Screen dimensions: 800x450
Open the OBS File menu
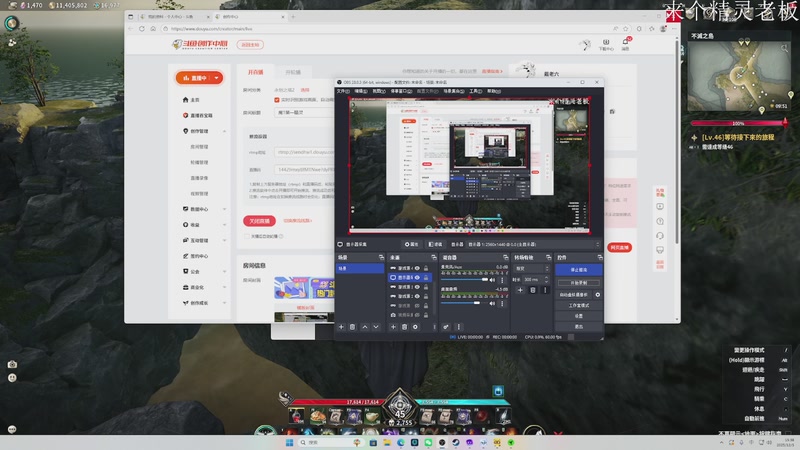[x=342, y=91]
